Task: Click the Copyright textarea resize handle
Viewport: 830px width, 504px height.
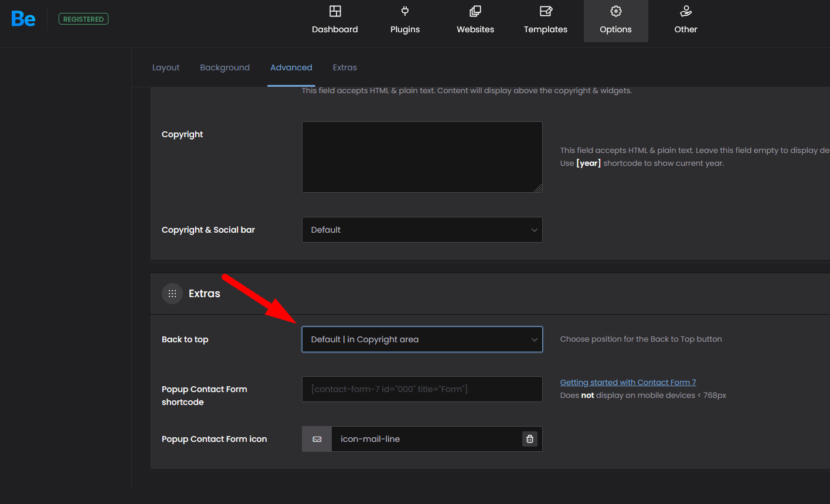Action: [x=538, y=188]
